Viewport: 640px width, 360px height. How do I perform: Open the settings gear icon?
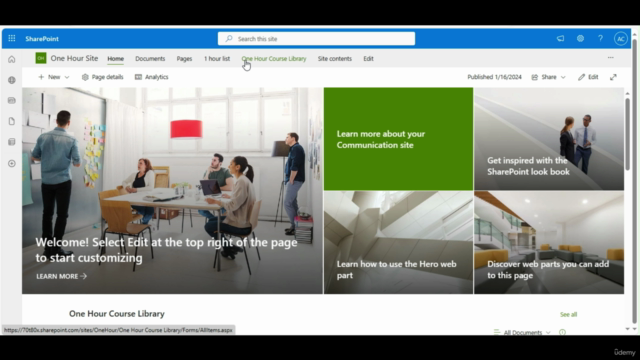pyautogui.click(x=580, y=38)
